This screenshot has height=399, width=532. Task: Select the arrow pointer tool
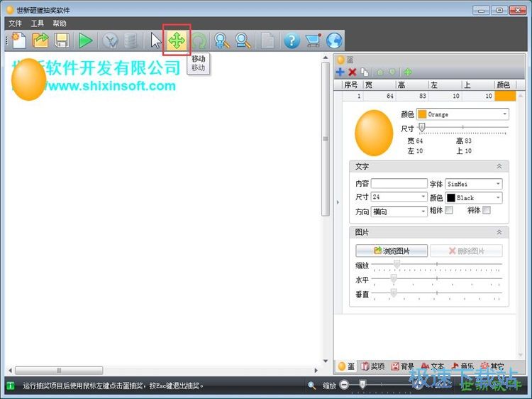pyautogui.click(x=156, y=40)
